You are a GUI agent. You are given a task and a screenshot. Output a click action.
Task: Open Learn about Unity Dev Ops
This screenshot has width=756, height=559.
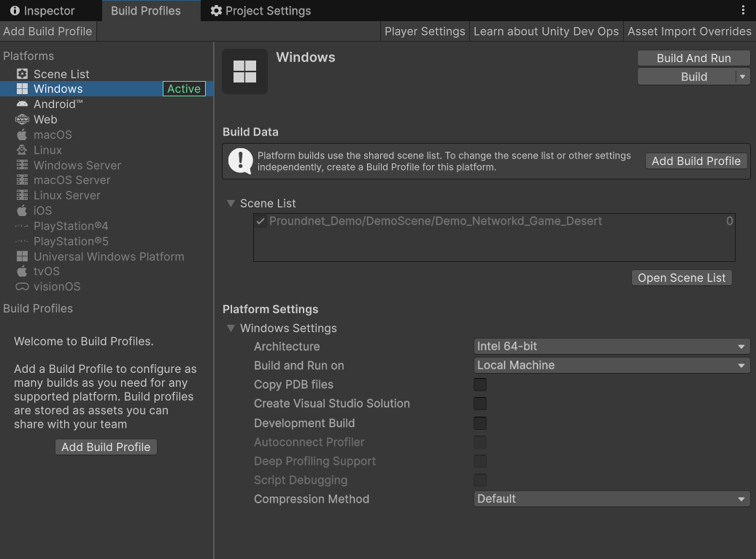(x=547, y=31)
